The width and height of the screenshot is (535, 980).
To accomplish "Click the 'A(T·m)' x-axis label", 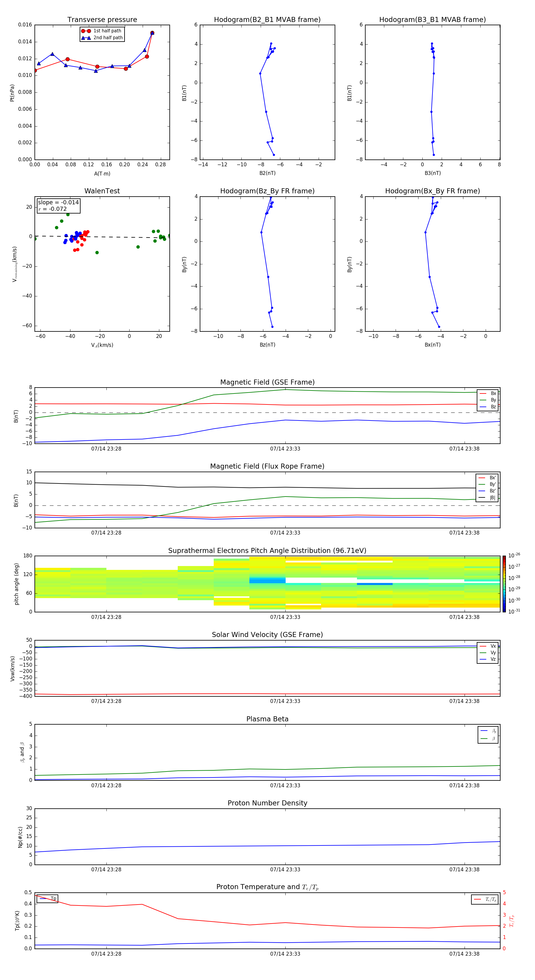I will click(102, 174).
